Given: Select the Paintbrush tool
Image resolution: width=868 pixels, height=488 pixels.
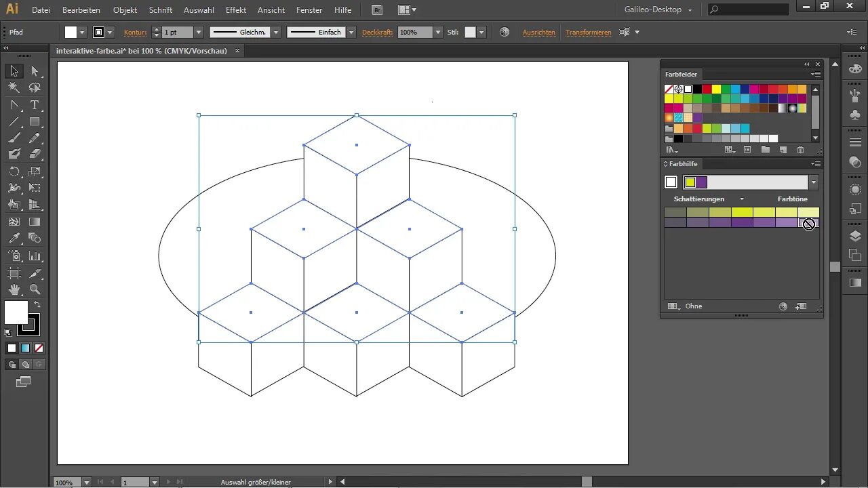Looking at the screenshot, I should tap(14, 138).
